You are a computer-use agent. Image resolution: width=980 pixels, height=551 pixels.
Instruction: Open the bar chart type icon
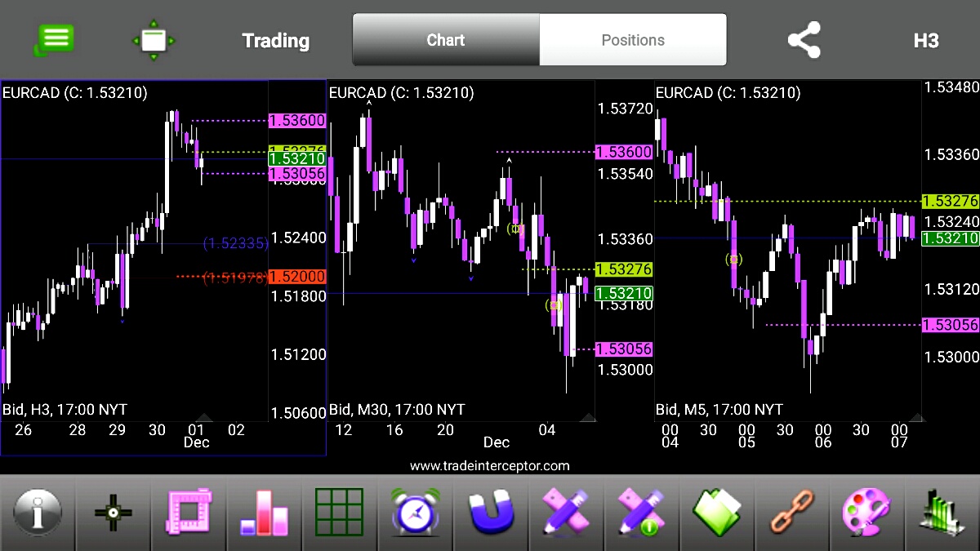[265, 513]
